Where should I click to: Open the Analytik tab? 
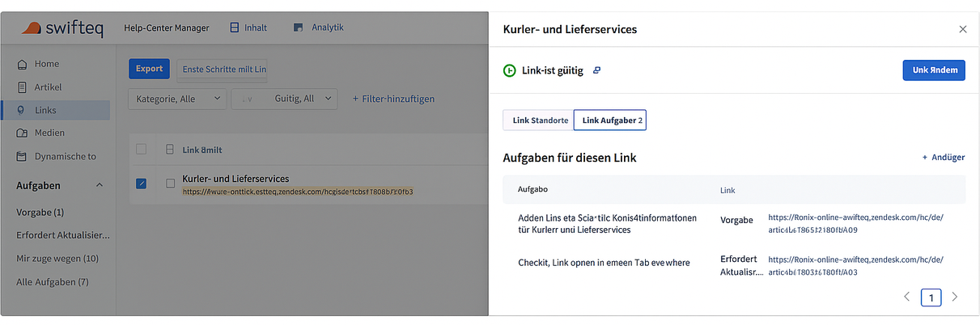click(319, 27)
